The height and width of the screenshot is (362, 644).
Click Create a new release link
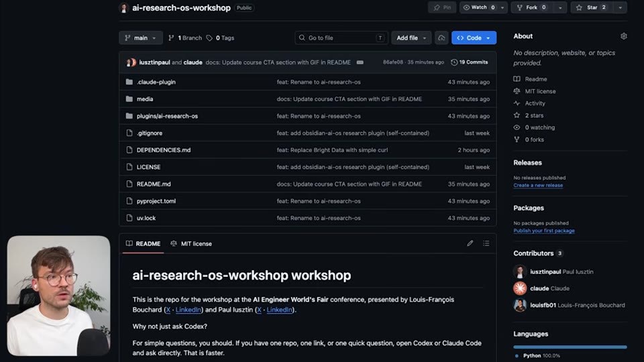538,185
